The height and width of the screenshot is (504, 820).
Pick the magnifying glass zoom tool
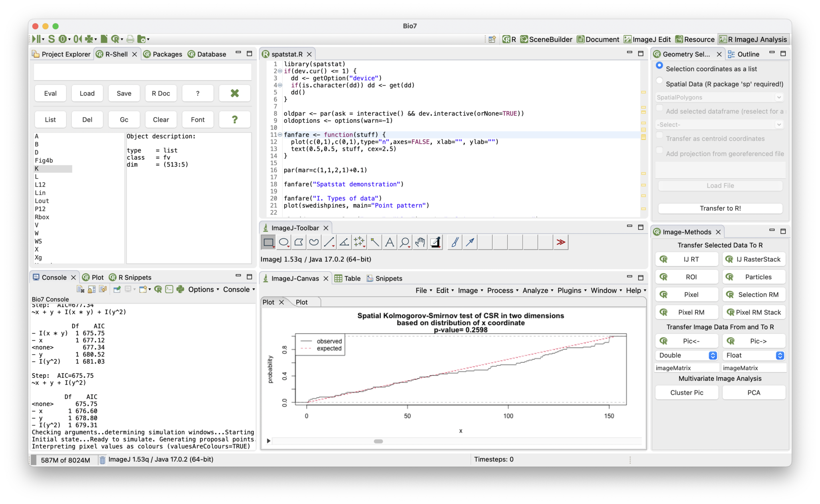click(x=405, y=242)
